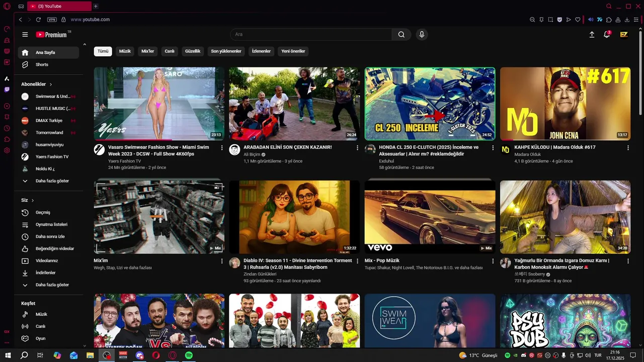Image resolution: width=644 pixels, height=362 pixels.
Task: Open the browser extensions cube icon
Action: pos(609,20)
